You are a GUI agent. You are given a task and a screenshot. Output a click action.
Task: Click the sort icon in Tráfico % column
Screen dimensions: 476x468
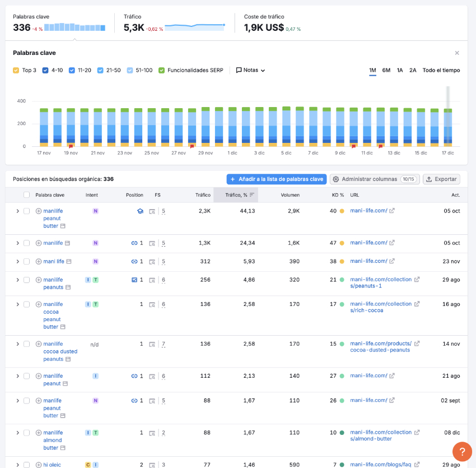[252, 195]
